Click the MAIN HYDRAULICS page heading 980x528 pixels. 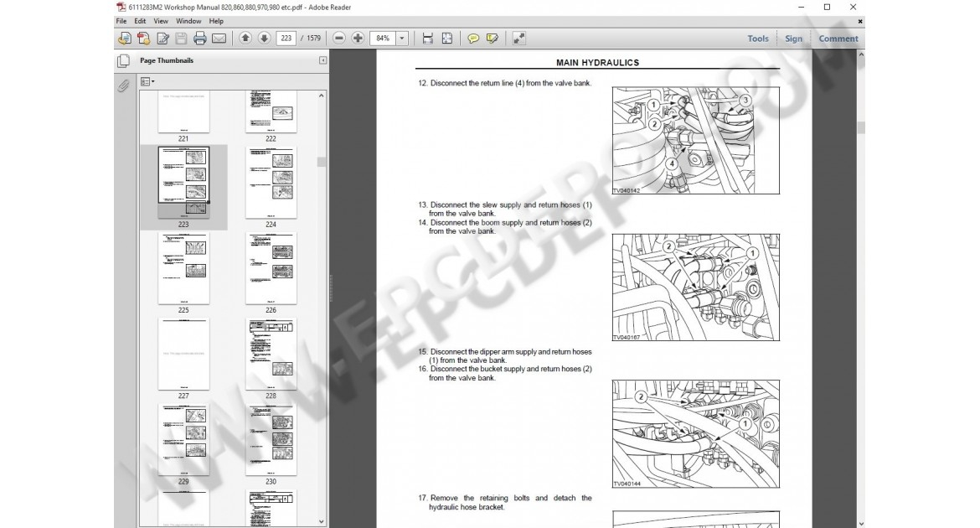pyautogui.click(x=597, y=63)
